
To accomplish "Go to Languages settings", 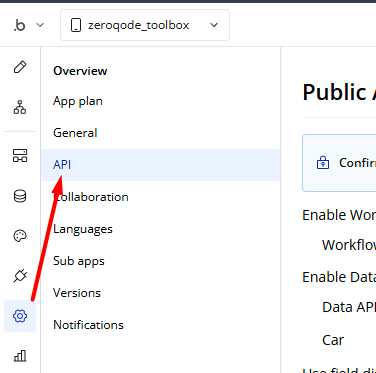I will click(x=83, y=229).
